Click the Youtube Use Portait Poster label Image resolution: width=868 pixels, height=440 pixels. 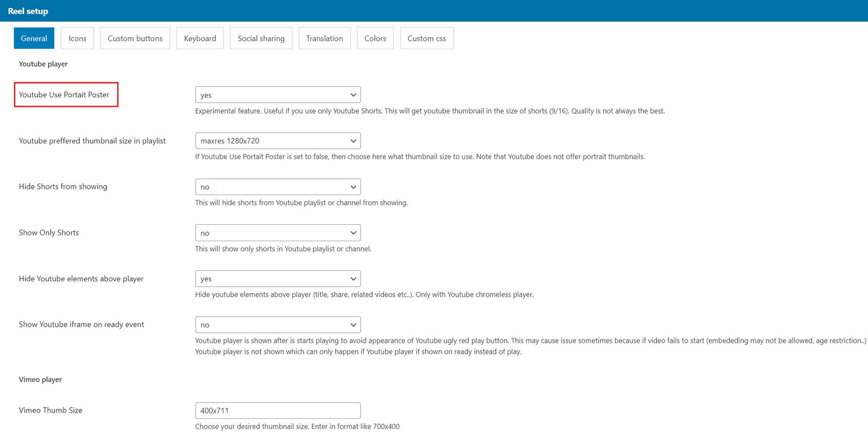point(64,95)
